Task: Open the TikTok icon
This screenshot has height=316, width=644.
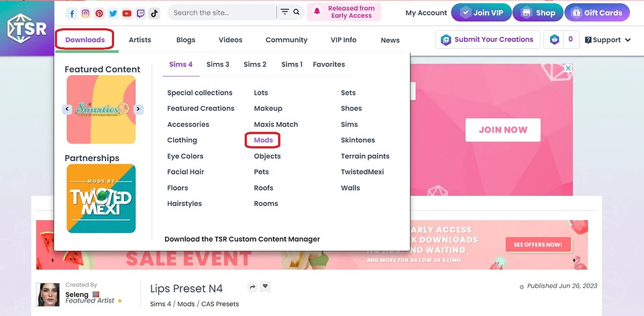Action: (154, 13)
